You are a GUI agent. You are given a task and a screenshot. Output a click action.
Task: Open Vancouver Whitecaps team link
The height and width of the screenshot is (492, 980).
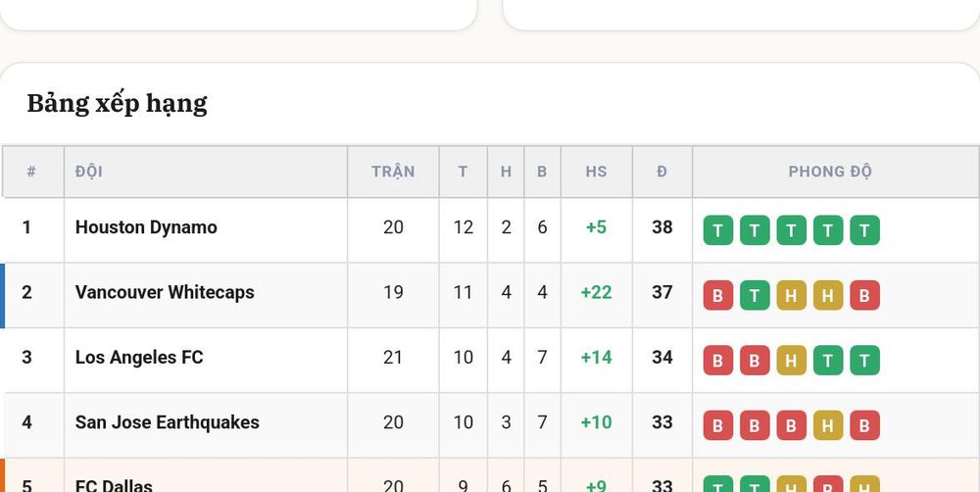click(x=165, y=293)
